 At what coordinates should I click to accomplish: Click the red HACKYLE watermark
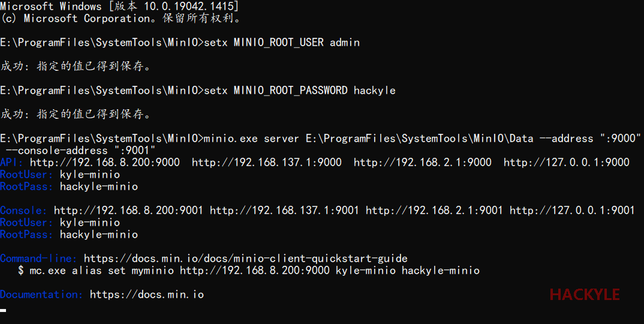pyautogui.click(x=585, y=295)
